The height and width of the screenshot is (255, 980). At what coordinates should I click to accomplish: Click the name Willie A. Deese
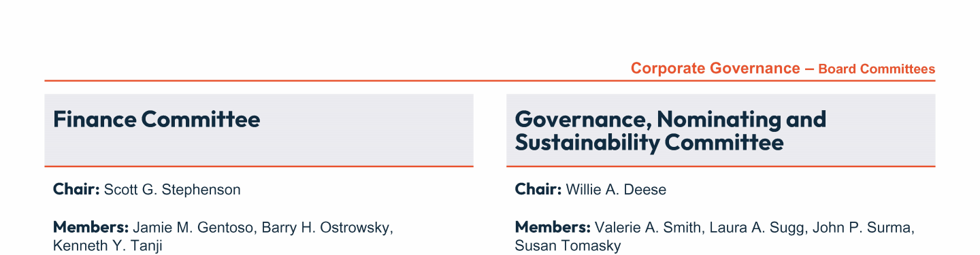(x=616, y=190)
